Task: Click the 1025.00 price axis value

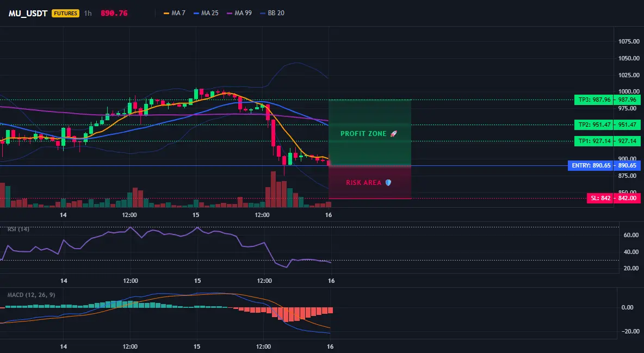Action: click(x=629, y=75)
